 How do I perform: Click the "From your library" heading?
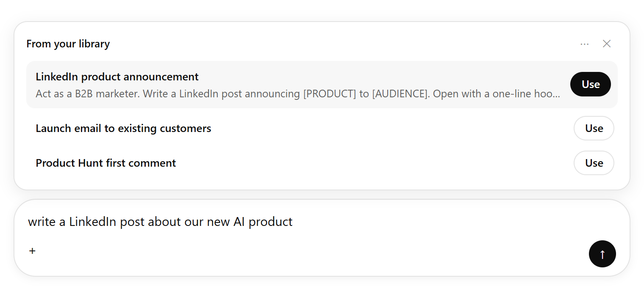click(x=68, y=44)
